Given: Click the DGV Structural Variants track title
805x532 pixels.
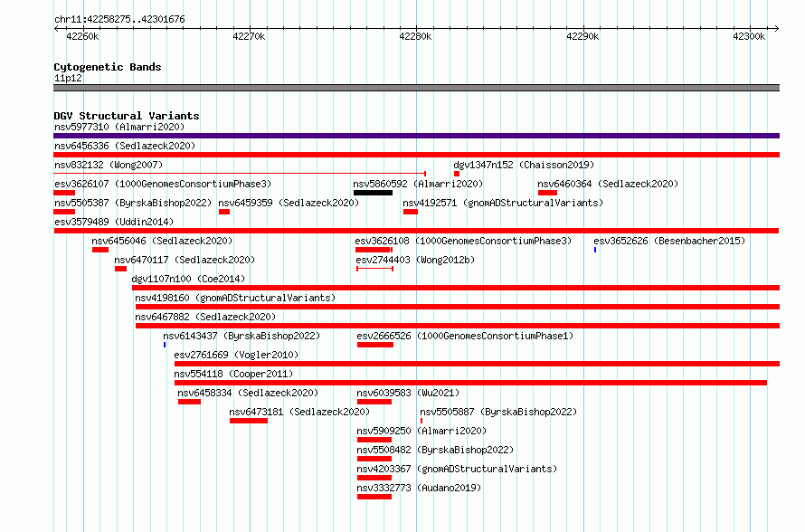Looking at the screenshot, I should (x=127, y=116).
